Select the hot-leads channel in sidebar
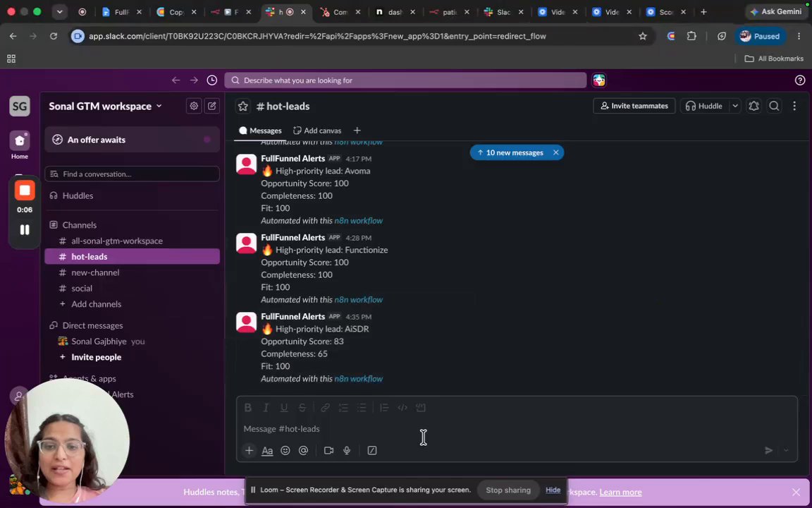 pos(132,257)
